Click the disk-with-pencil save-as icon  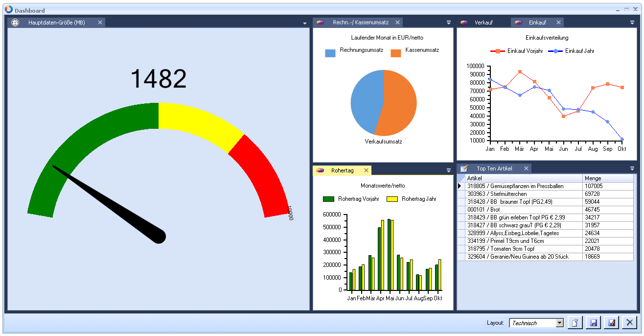612,322
